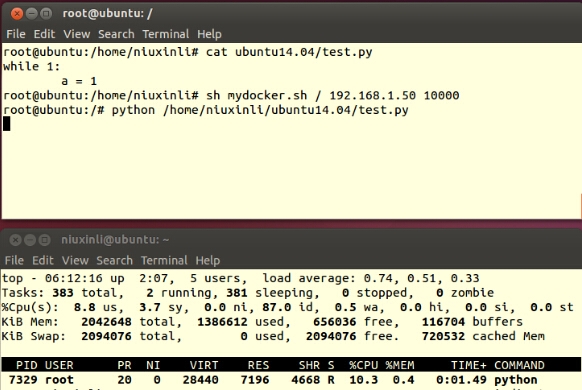Click the top time 06:12:16
This screenshot has width=582, height=390.
click(x=73, y=278)
